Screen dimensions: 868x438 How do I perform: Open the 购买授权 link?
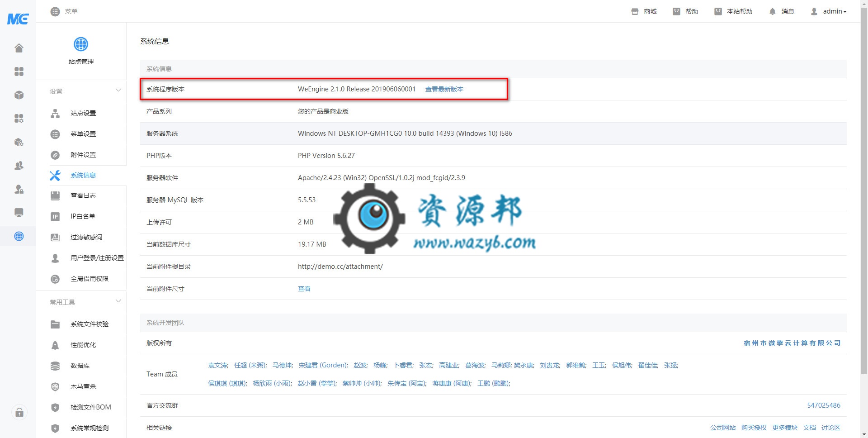point(754,428)
